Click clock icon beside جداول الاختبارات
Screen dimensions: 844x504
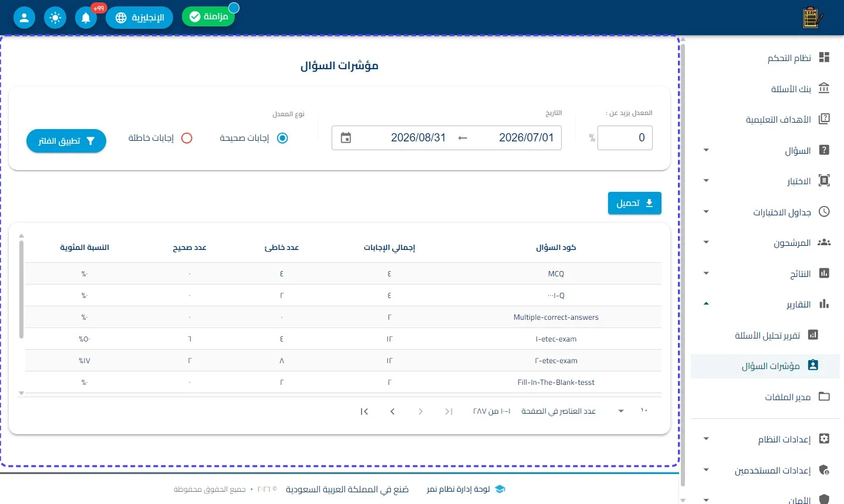(x=824, y=211)
